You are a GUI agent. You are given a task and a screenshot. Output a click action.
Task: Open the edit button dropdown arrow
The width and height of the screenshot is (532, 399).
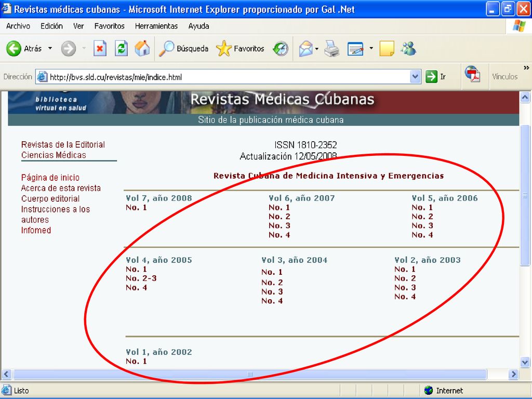pyautogui.click(x=371, y=48)
